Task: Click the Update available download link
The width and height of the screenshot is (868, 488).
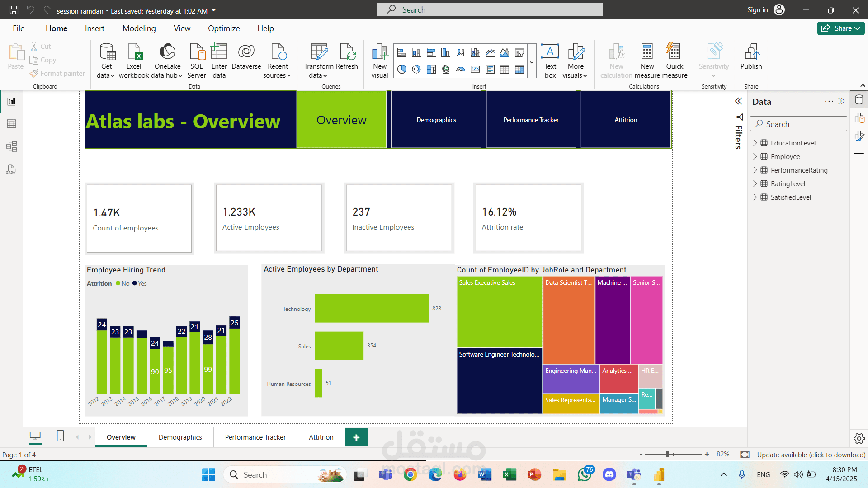Action: pos(811,455)
